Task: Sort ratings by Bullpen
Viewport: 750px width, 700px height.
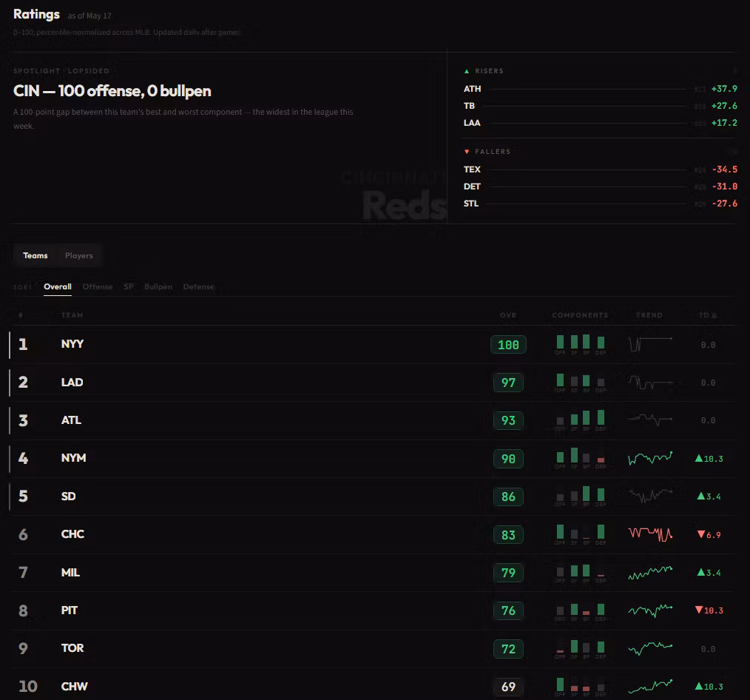Action: click(x=158, y=286)
